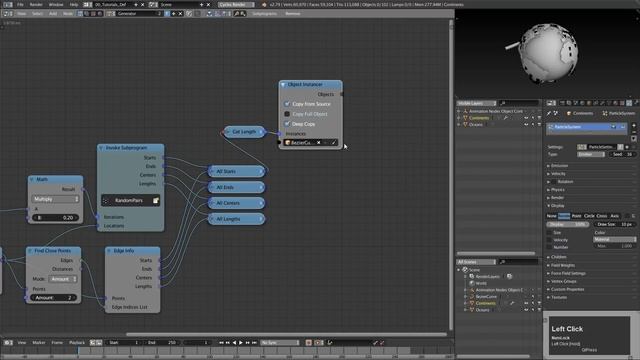Toggle Deep Copy checkbox
Image resolution: width=640 pixels, height=360 pixels.
point(287,124)
